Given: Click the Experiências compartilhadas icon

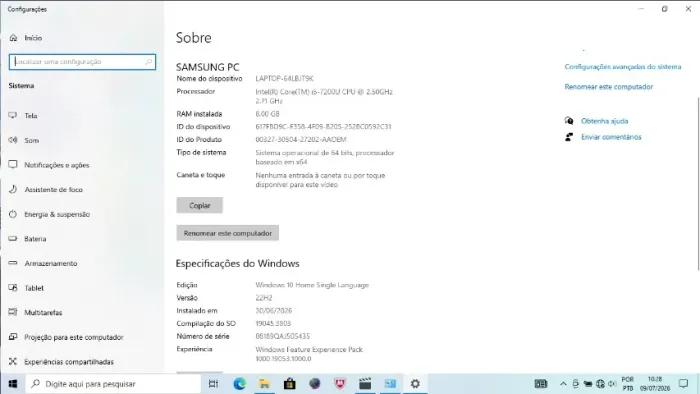Looking at the screenshot, I should (13, 361).
